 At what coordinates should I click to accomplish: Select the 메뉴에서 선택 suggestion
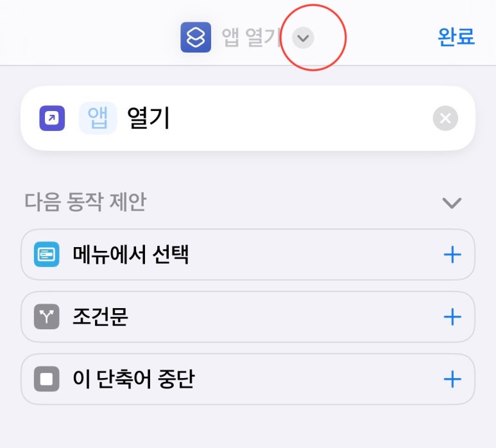tap(248, 254)
